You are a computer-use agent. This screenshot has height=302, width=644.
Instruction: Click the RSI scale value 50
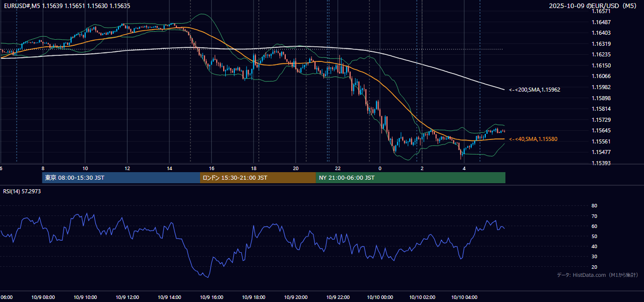click(594, 236)
